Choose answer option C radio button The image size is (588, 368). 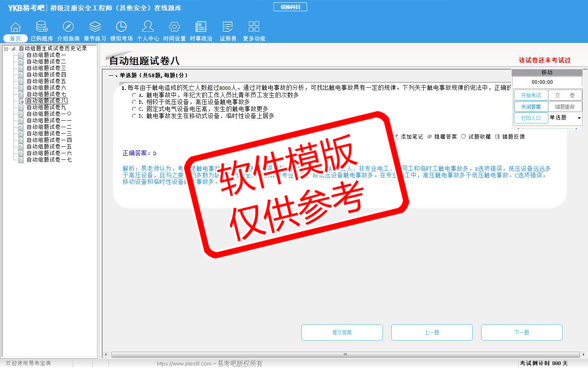[134, 109]
